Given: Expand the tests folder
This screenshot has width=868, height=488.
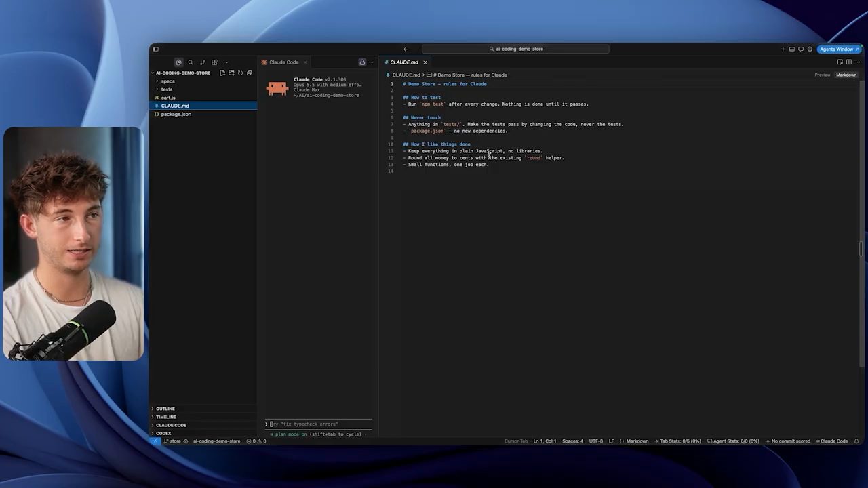Looking at the screenshot, I should coord(203,89).
